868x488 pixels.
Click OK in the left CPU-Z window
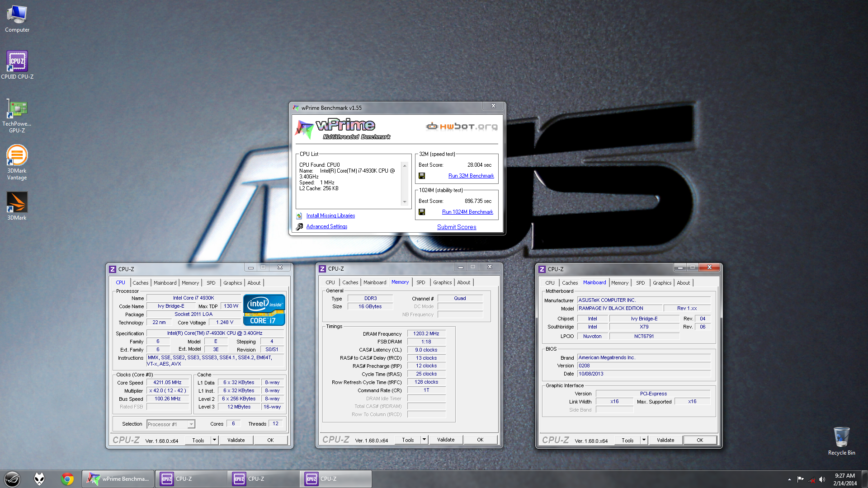(270, 440)
